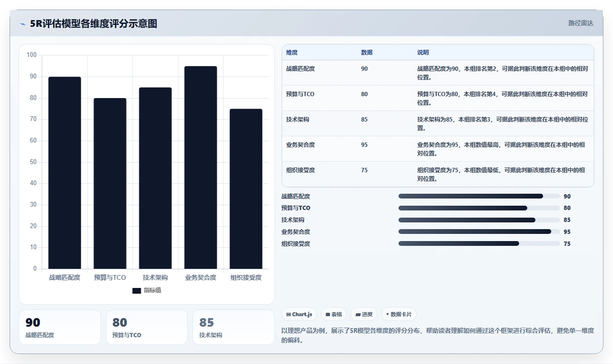Screen dimensions: 613x364
Task: Click the 组织接受度 progress bar showing 75
Action: [x=479, y=243]
